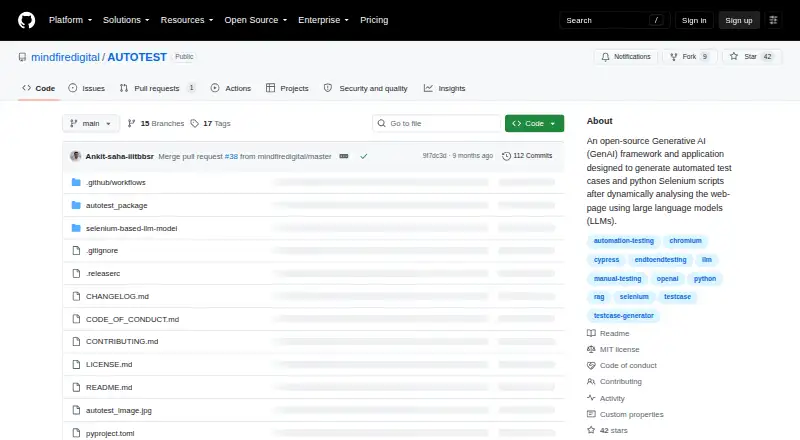Open the cypress topic tag

(x=606, y=260)
